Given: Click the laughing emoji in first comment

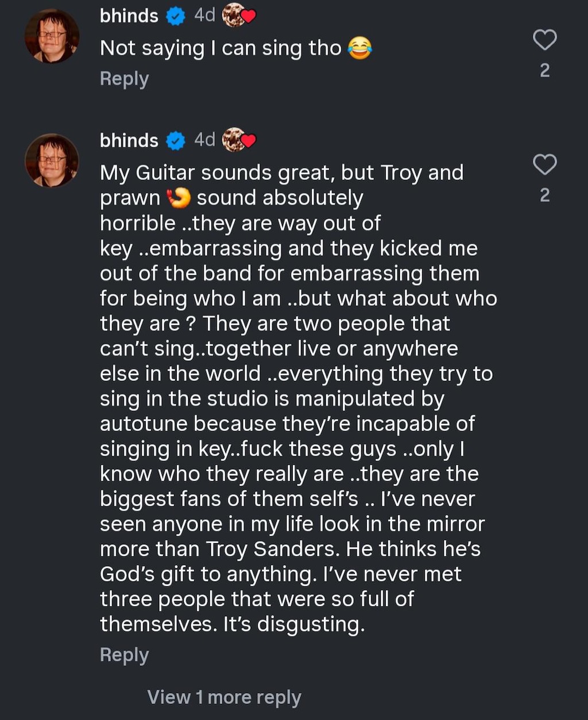Looking at the screenshot, I should point(359,49).
